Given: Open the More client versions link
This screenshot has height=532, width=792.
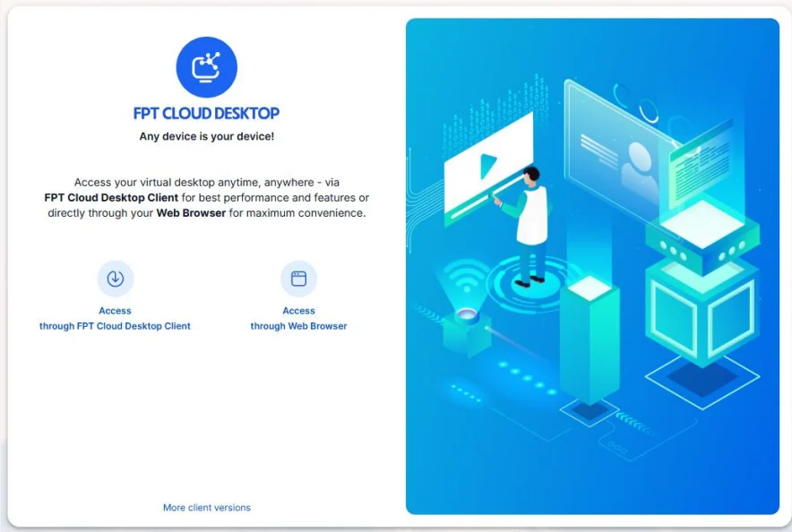Looking at the screenshot, I should tap(207, 508).
